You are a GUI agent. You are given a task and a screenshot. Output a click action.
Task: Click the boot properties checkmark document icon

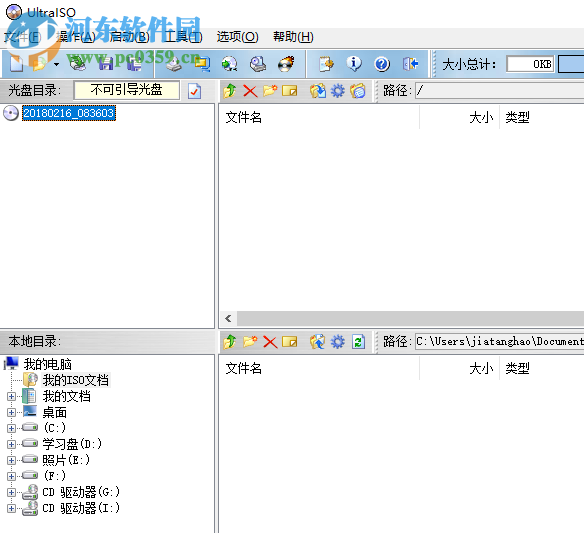(x=194, y=91)
